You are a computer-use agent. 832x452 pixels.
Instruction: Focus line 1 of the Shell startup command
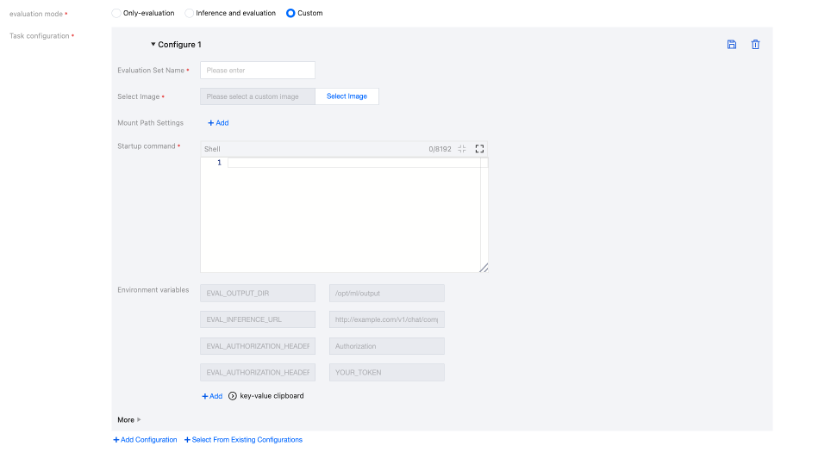click(x=354, y=163)
